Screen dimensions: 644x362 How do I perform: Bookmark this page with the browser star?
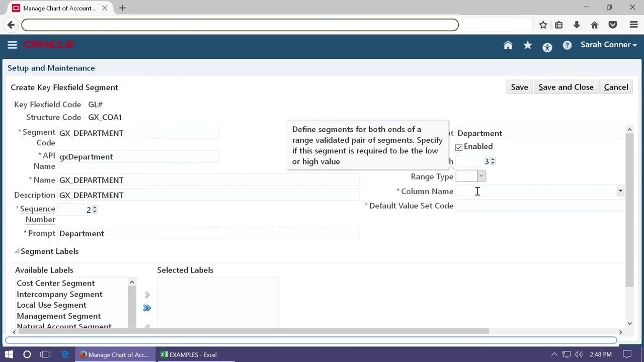tap(543, 25)
